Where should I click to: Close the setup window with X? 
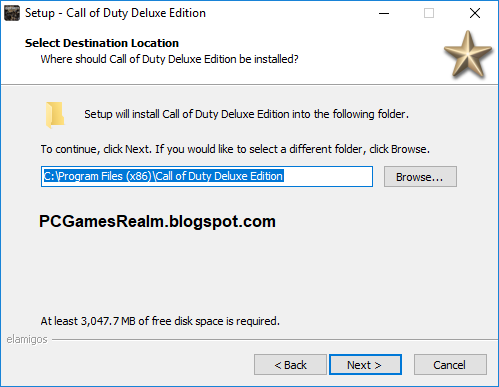click(475, 13)
